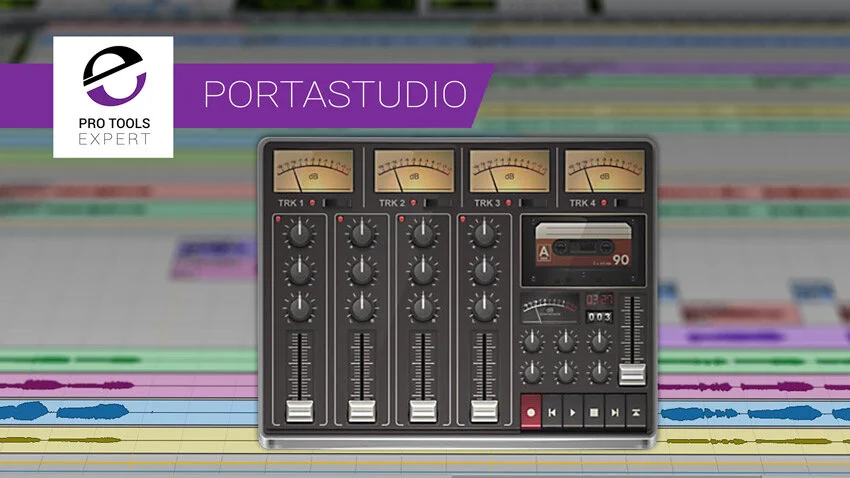Click the middle knob of channel 4
Image resolution: width=850 pixels, height=478 pixels.
(x=484, y=271)
